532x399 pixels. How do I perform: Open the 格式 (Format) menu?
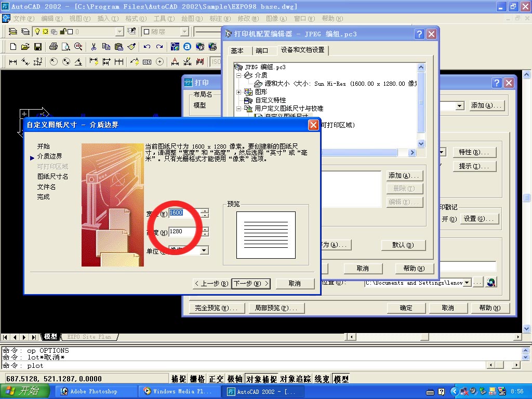(136, 19)
